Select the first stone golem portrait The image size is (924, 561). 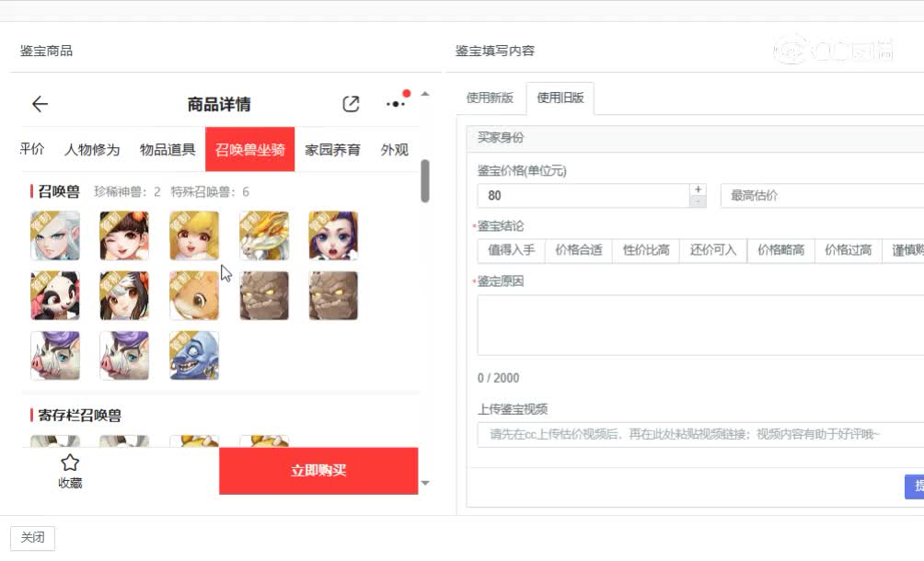click(264, 295)
